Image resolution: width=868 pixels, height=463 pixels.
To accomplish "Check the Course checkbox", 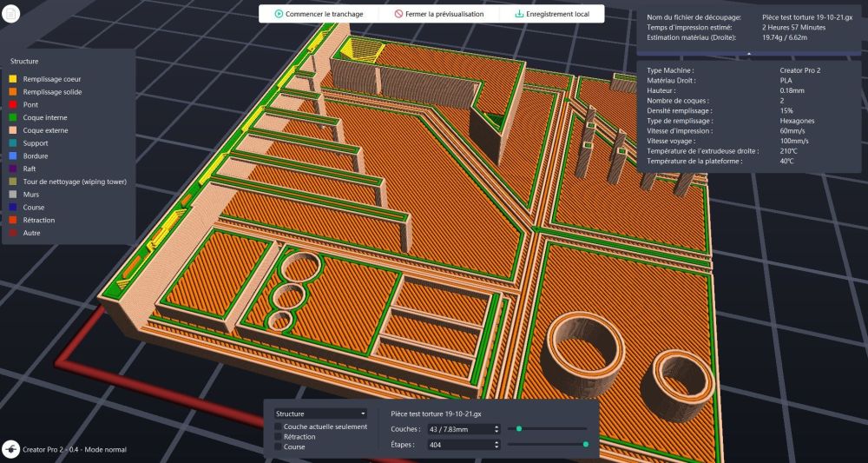I will point(278,446).
